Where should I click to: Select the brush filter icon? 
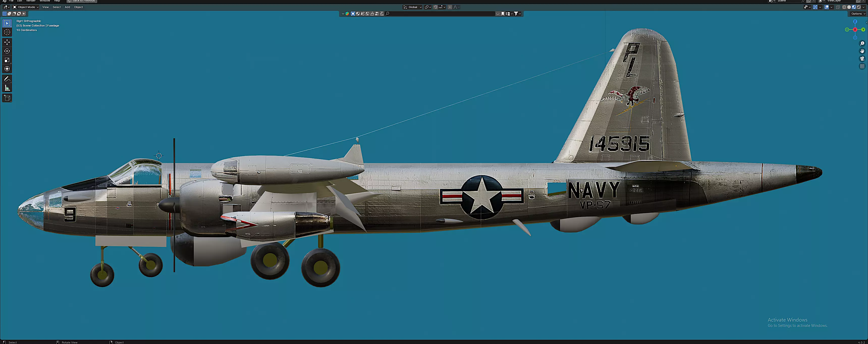(372, 13)
